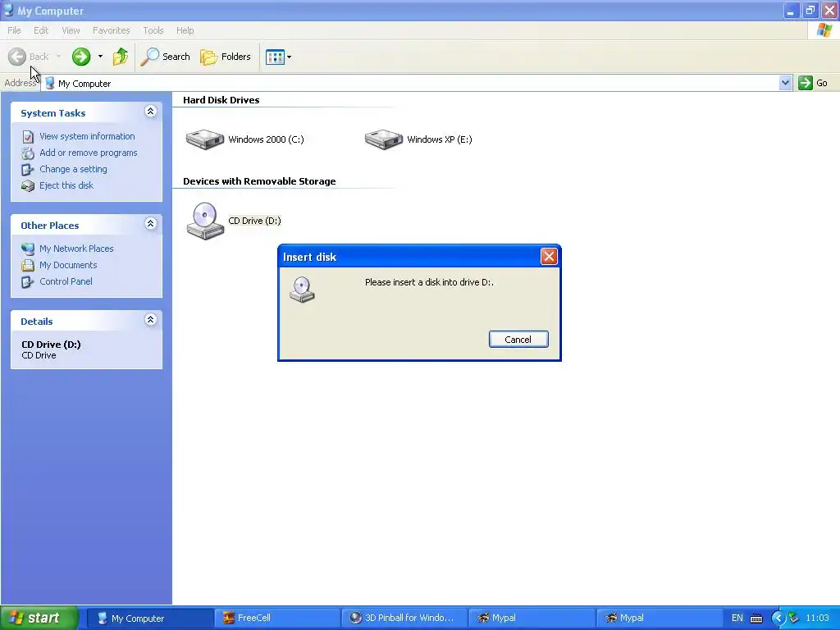Click the EN language indicator

[x=737, y=619]
